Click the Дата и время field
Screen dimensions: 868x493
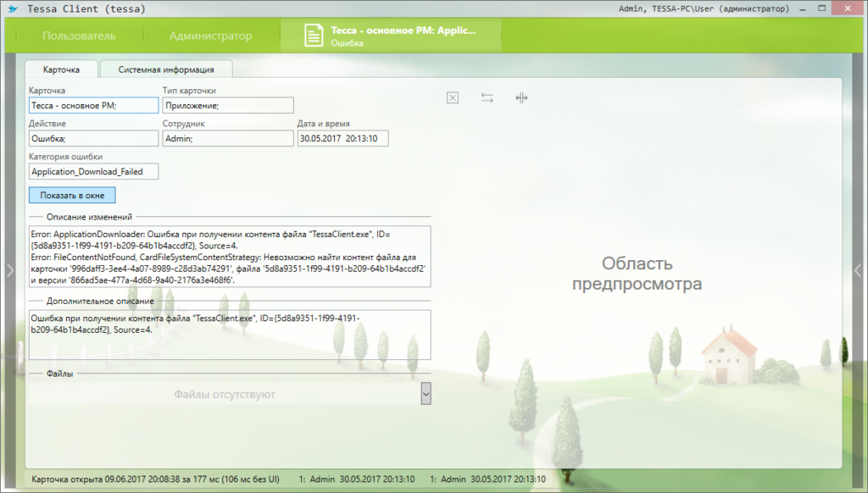[342, 138]
